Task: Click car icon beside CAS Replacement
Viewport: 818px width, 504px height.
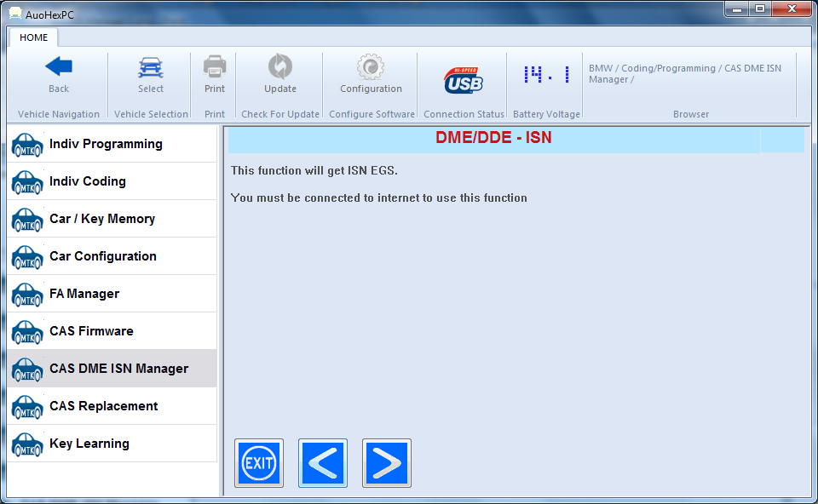Action: click(x=27, y=408)
